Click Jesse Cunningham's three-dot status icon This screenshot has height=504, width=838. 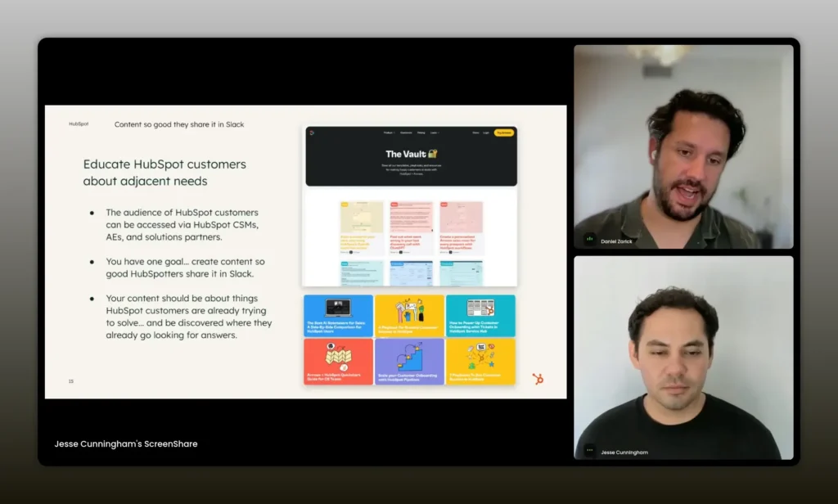pyautogui.click(x=589, y=450)
